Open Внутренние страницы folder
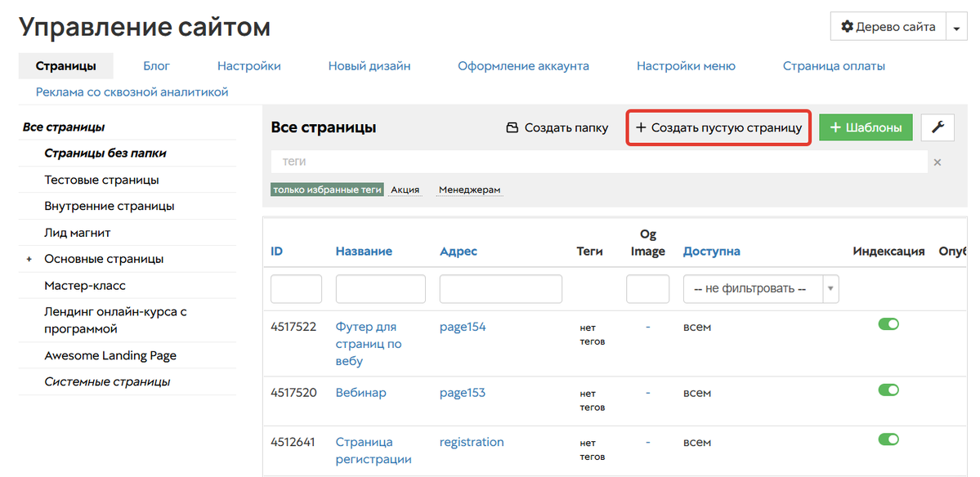The height and width of the screenshot is (477, 980). click(110, 206)
